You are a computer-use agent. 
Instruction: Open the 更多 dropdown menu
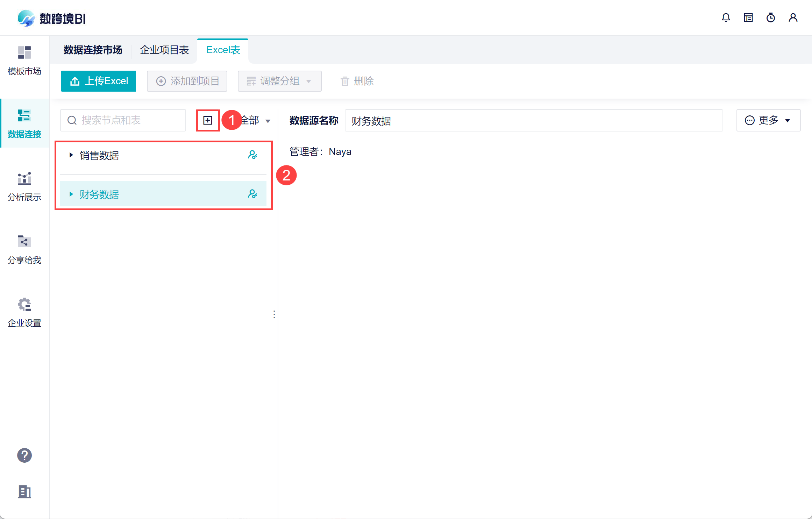768,120
